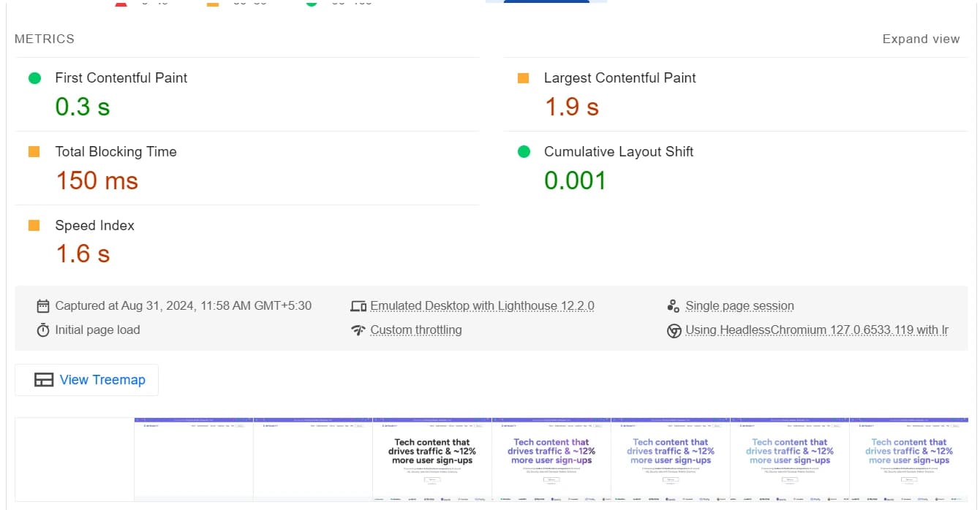This screenshot has width=980, height=510.
Task: Click the Single page session icon
Action: tap(674, 306)
